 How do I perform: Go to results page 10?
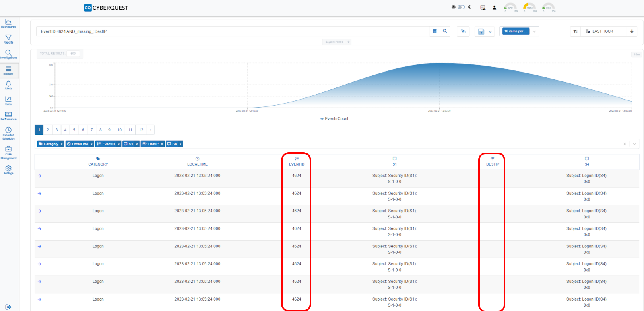coord(120,130)
